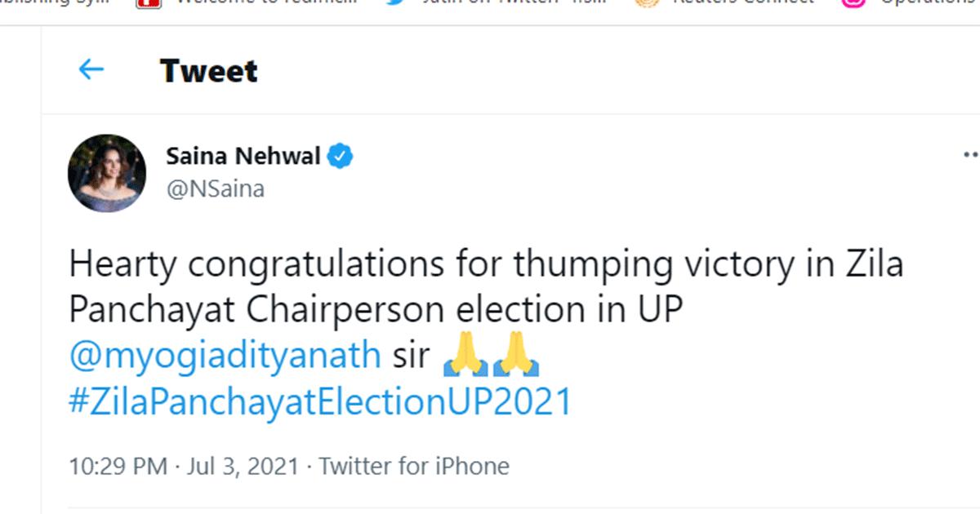Open the @NSaina handle link
The image size is (980, 514).
point(215,189)
